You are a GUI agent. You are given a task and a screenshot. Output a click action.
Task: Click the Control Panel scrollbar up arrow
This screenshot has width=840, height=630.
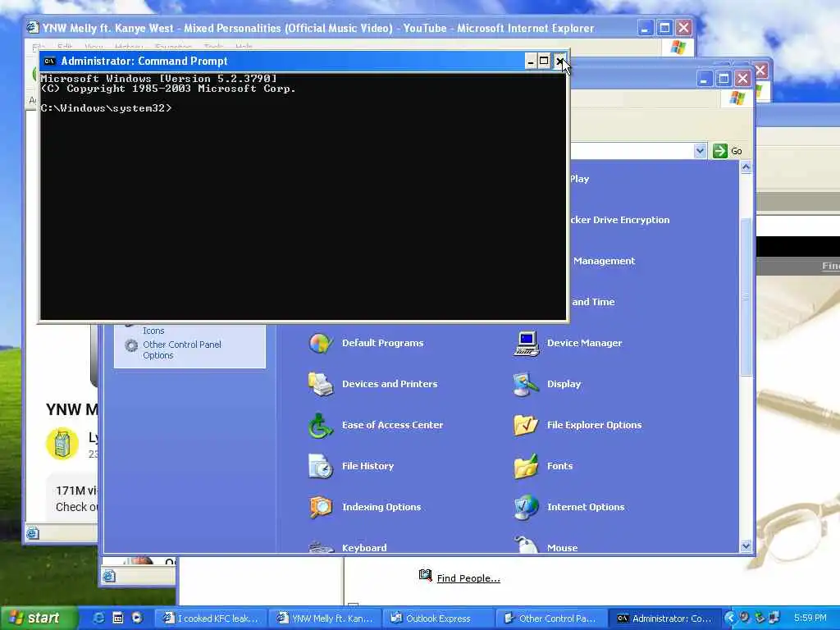point(746,167)
